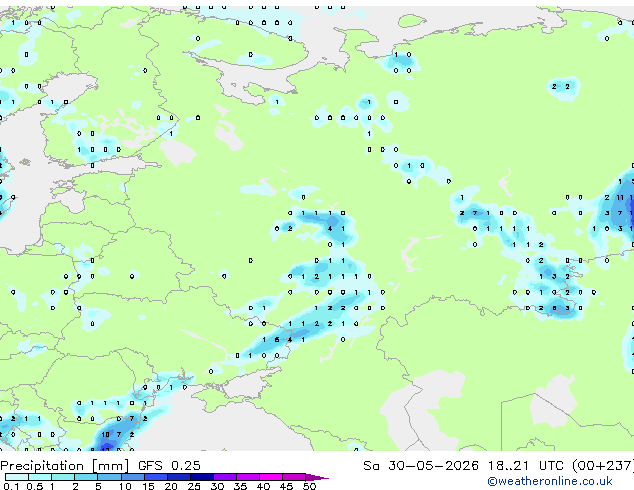
Task: Click the "18..21 UTC" time range text
Action: pyautogui.click(x=526, y=466)
